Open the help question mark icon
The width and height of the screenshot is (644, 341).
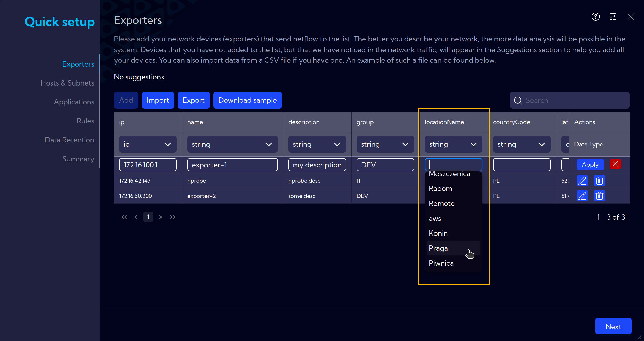click(x=595, y=17)
